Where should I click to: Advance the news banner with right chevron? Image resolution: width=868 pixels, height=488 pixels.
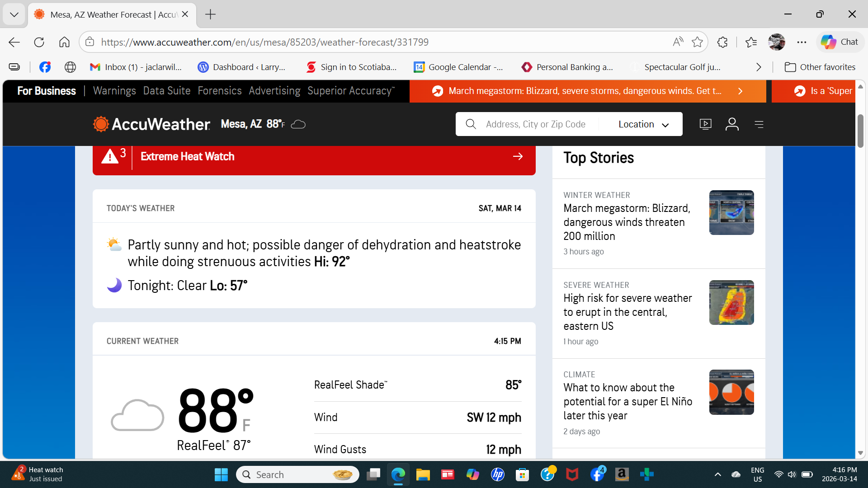pos(740,91)
